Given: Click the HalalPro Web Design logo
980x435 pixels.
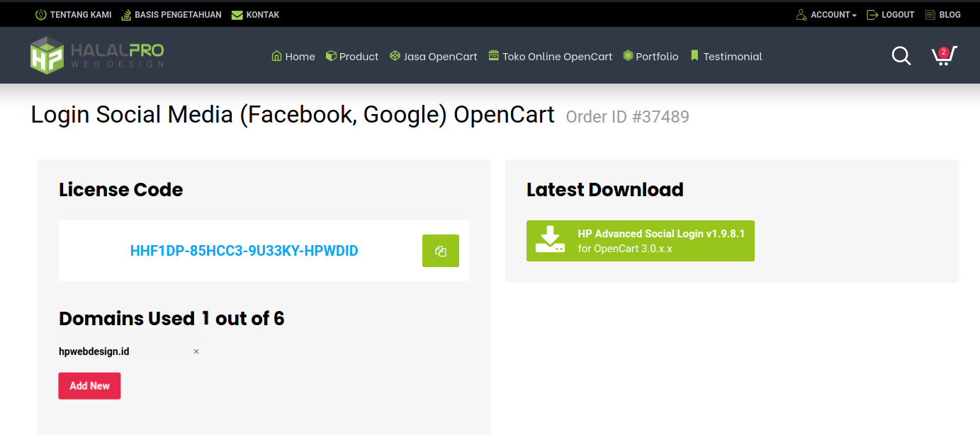Looking at the screenshot, I should click(97, 55).
